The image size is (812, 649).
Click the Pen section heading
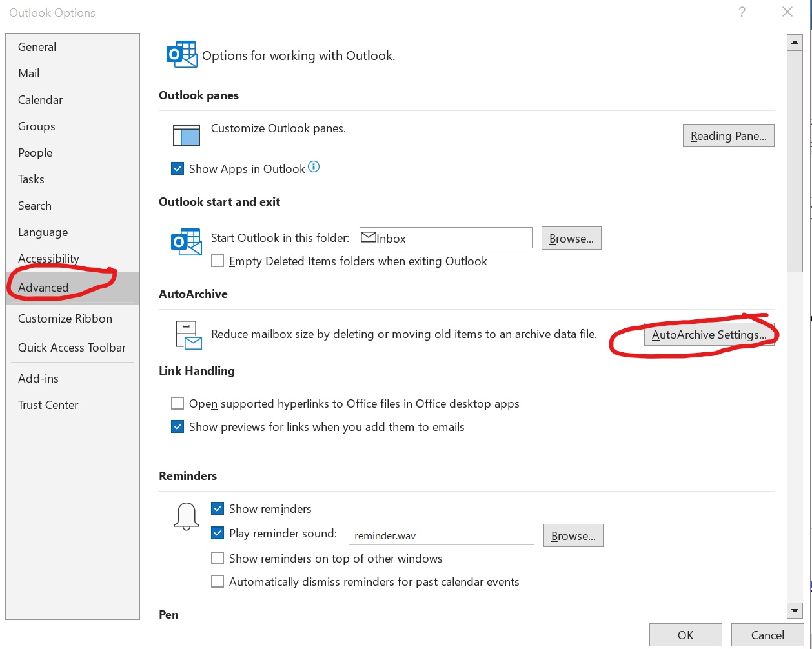(168, 615)
